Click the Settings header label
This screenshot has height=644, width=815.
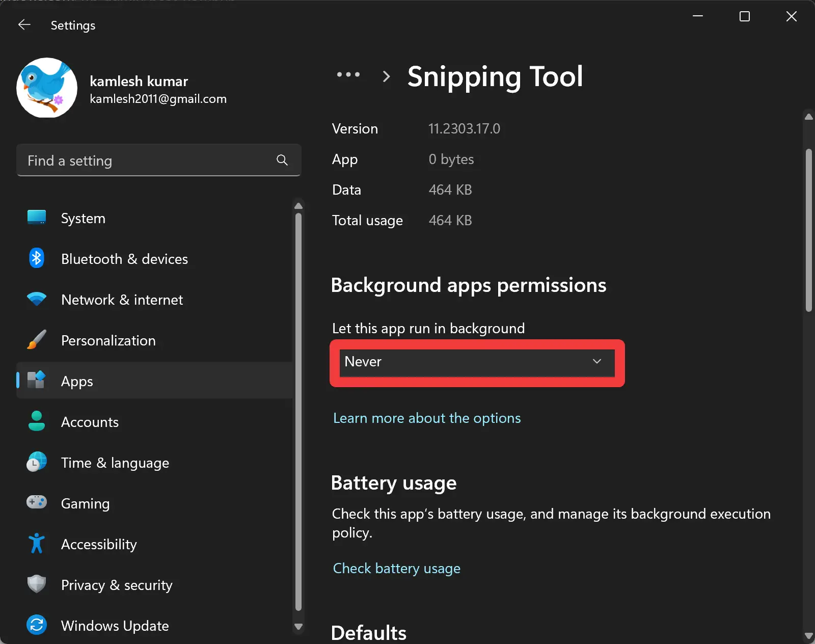(72, 25)
